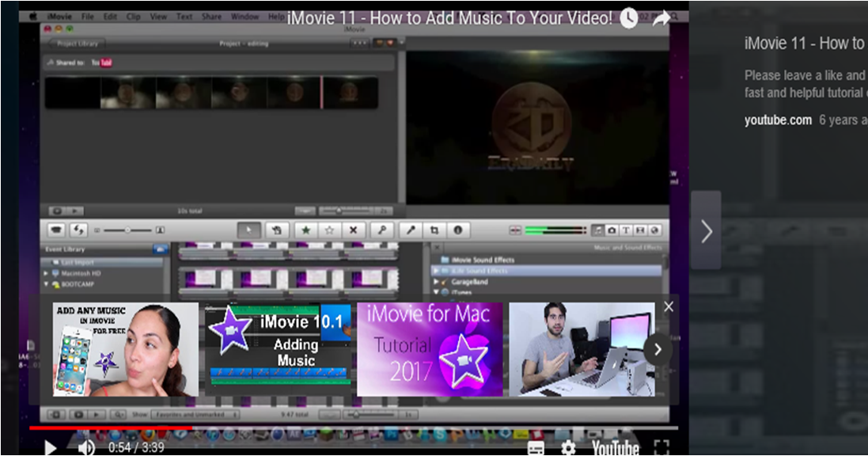
Task: Mark selection as favorite with green star
Action: (305, 230)
